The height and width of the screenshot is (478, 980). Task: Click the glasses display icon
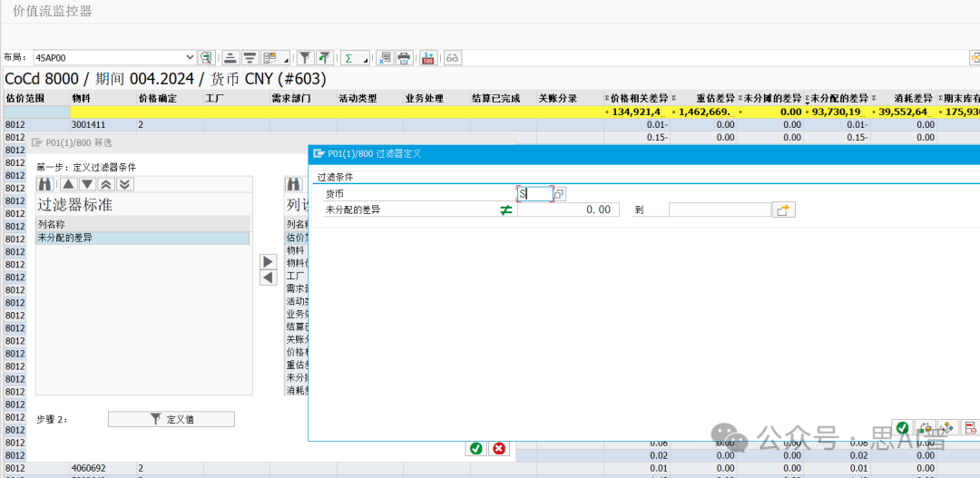point(452,58)
